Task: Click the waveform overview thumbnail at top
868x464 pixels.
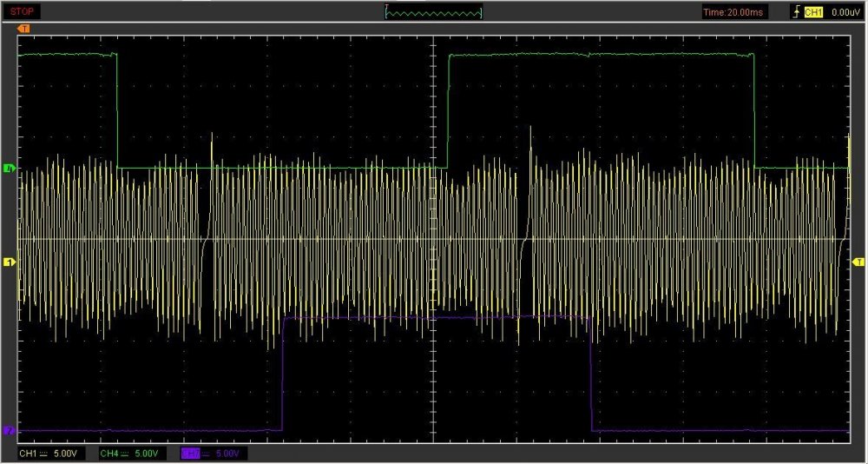Action: point(433,12)
